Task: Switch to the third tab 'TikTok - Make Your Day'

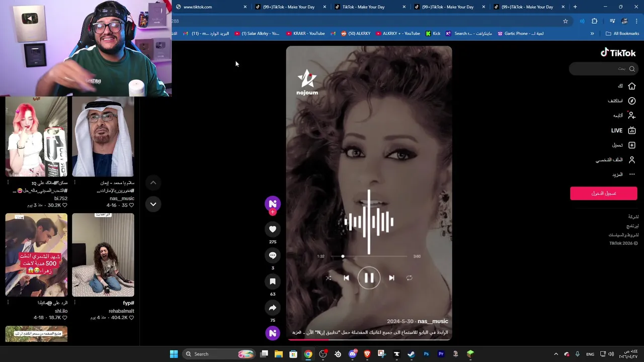Action: pos(370,7)
